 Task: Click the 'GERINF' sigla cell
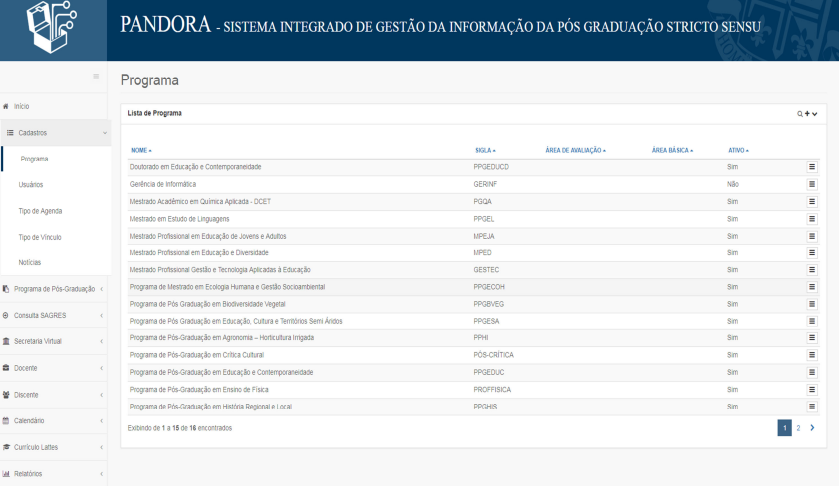tap(485, 184)
